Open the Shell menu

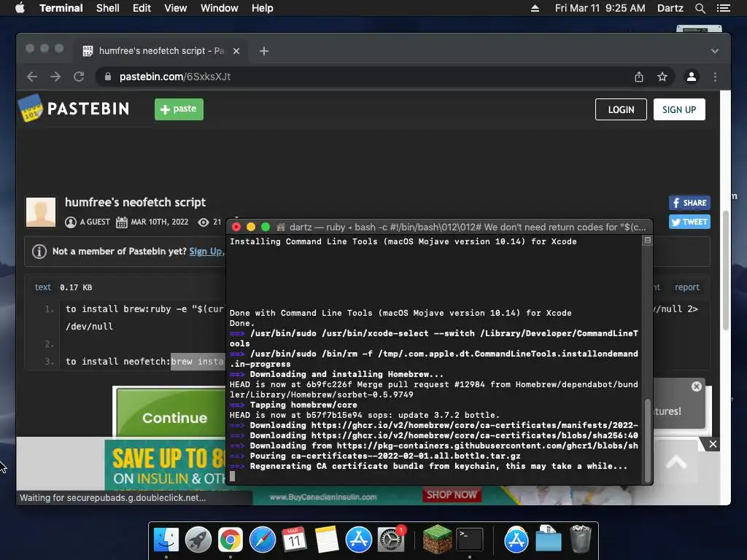[x=108, y=8]
